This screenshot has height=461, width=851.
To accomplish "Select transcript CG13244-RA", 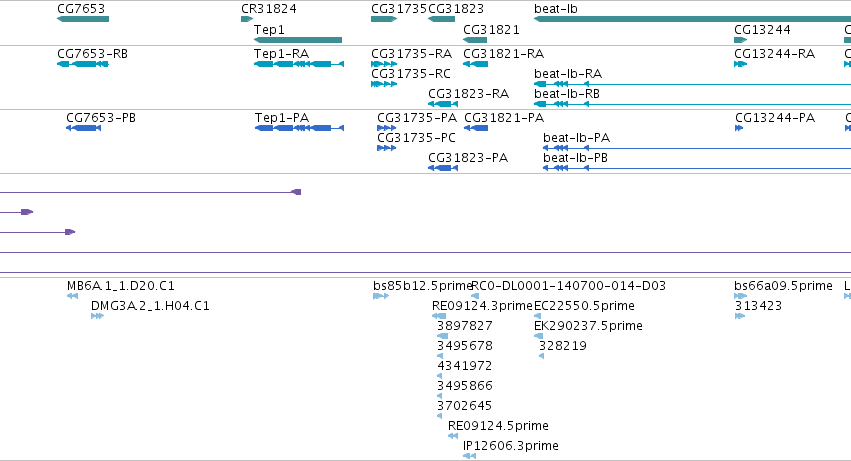I will coord(774,54).
